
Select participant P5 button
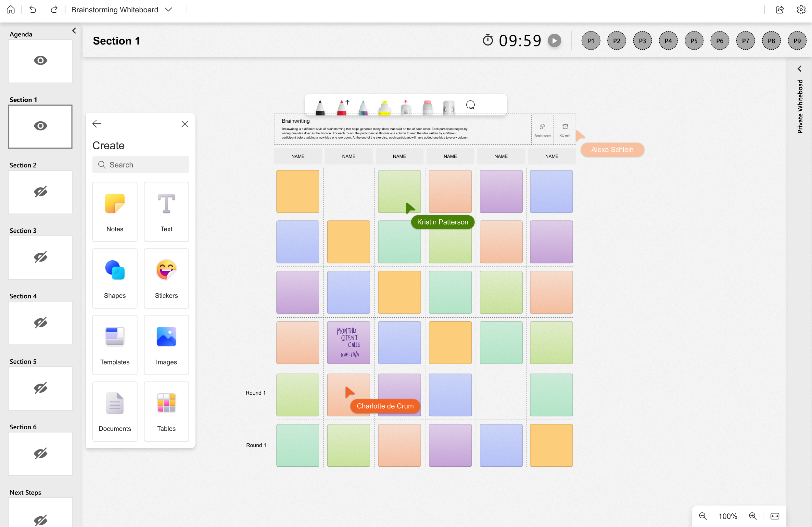coord(694,41)
